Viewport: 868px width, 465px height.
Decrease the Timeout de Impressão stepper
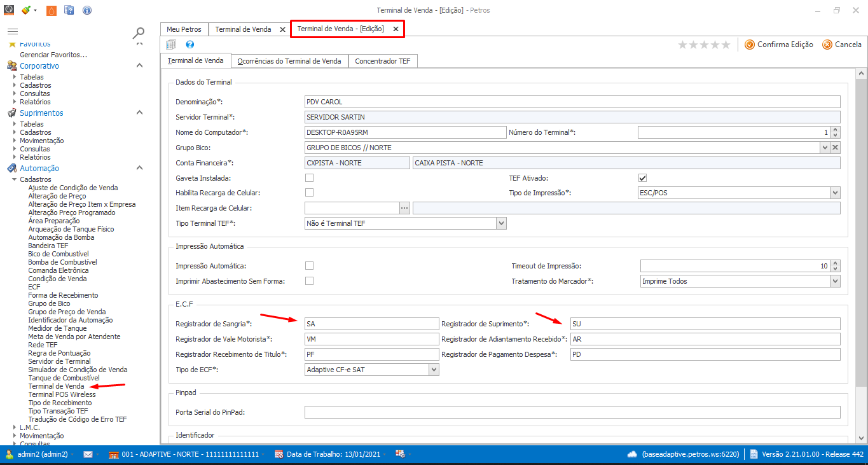[x=836, y=269]
